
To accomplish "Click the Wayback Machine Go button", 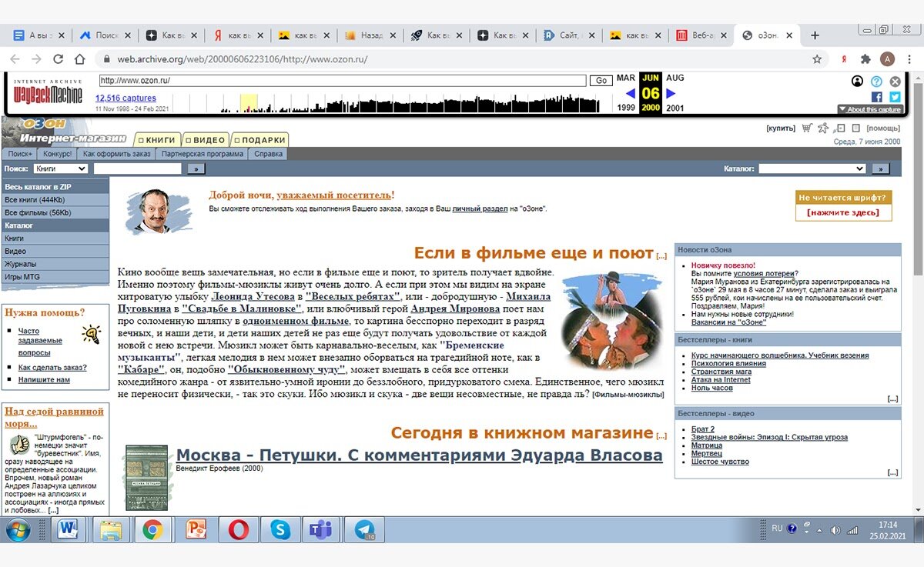I will 601,81.
